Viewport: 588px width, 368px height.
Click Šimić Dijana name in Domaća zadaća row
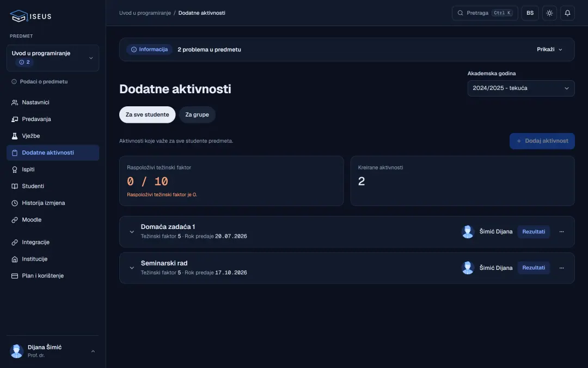(496, 232)
